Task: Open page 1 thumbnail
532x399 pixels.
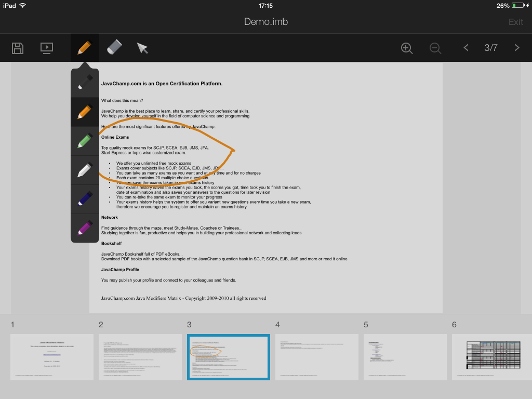Action: pyautogui.click(x=52, y=357)
